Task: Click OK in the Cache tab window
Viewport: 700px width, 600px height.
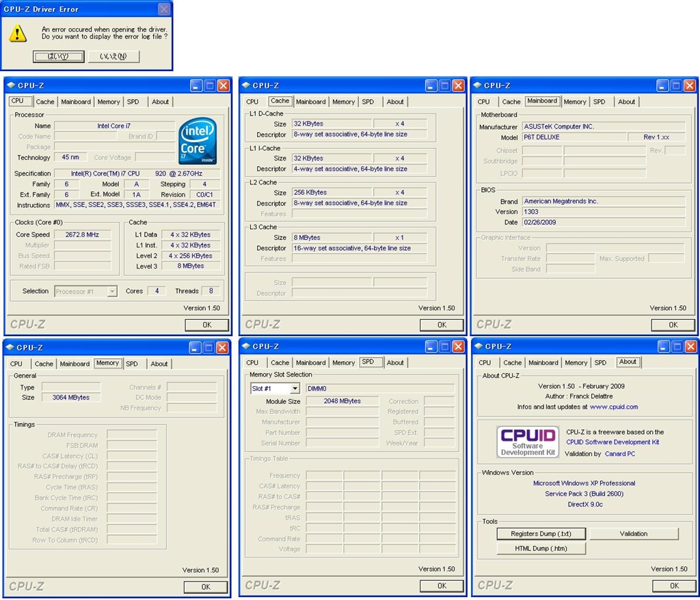Action: pos(442,325)
